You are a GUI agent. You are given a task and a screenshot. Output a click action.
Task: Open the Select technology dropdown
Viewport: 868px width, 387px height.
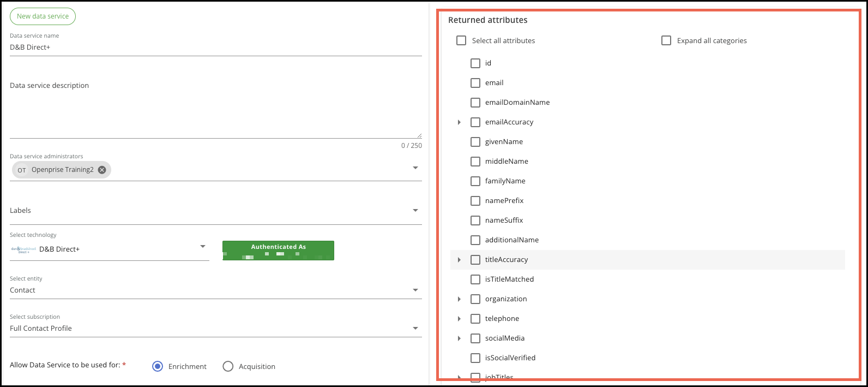point(203,247)
